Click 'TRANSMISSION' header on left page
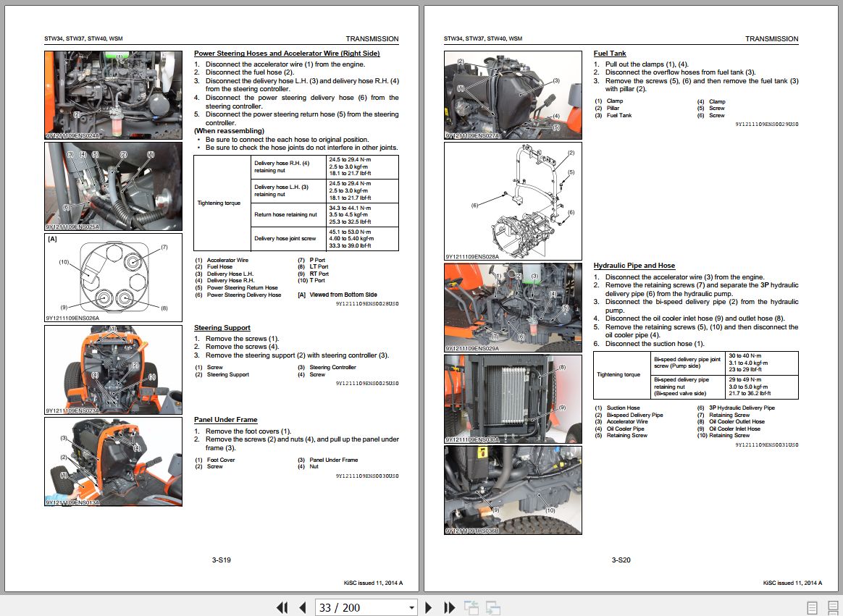The width and height of the screenshot is (843, 616). pos(372,38)
